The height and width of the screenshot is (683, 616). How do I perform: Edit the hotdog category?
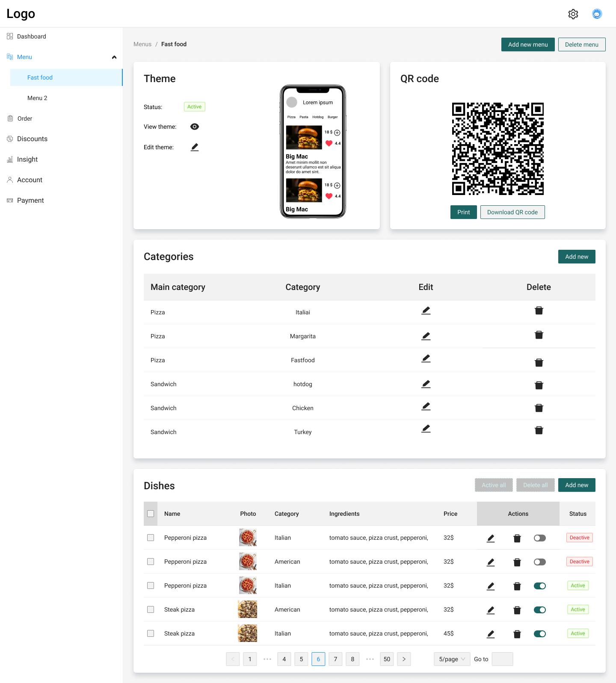tap(426, 384)
